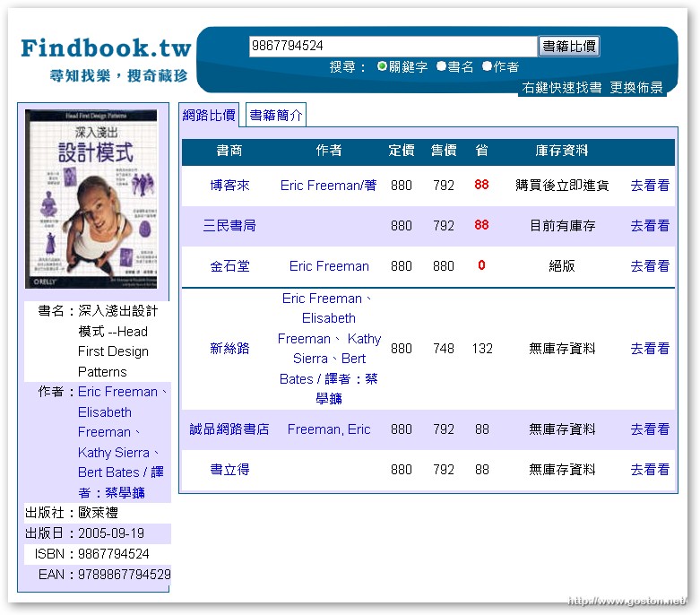This screenshot has height=615, width=700.
Task: Click the 定價 column header
Action: pyautogui.click(x=402, y=151)
